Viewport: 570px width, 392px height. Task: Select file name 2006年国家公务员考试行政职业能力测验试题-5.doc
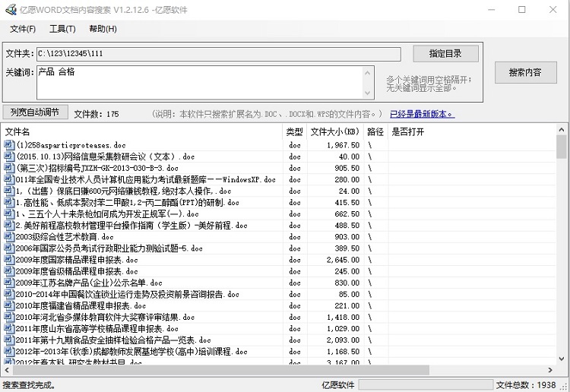tap(109, 248)
